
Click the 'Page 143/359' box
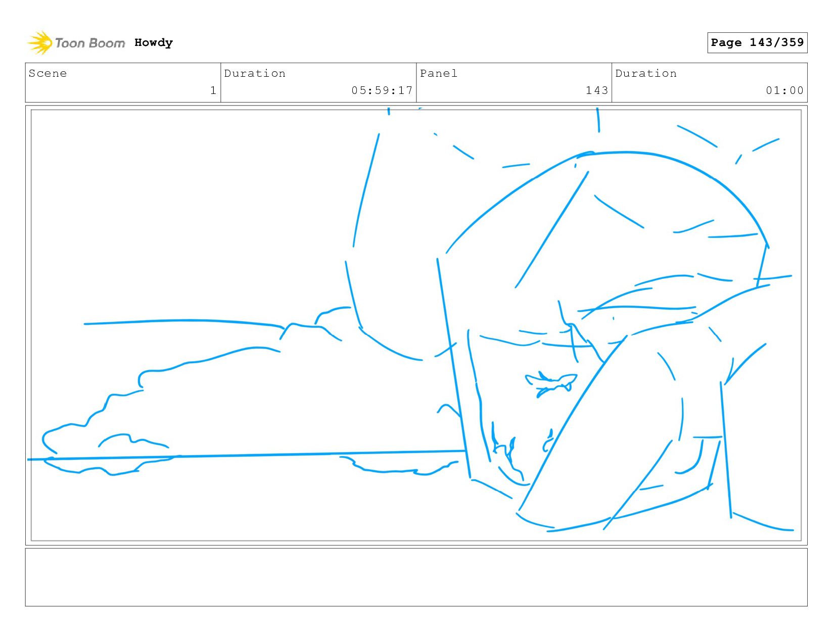pyautogui.click(x=757, y=42)
